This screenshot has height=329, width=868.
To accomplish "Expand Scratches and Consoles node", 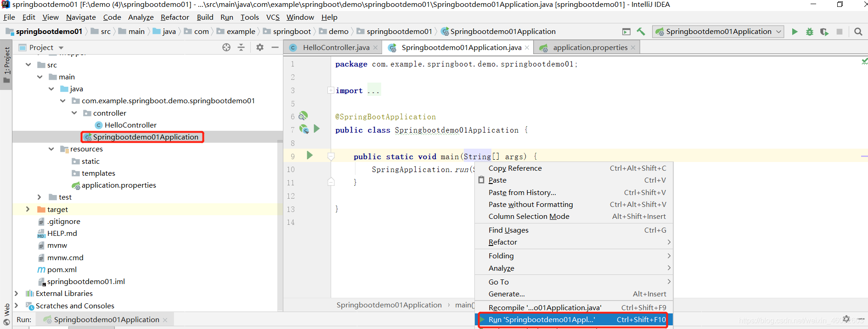I will [x=17, y=306].
